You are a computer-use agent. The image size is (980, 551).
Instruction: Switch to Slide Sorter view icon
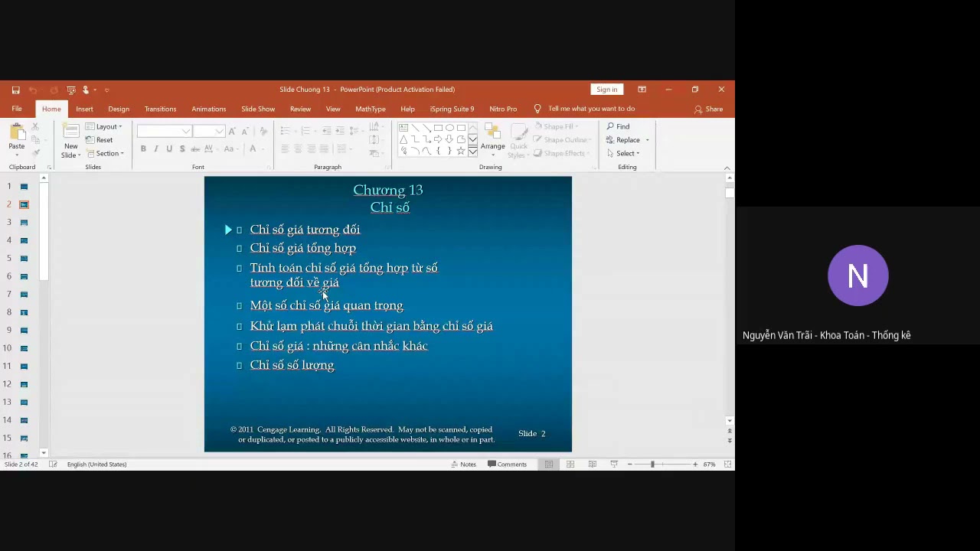coord(570,465)
